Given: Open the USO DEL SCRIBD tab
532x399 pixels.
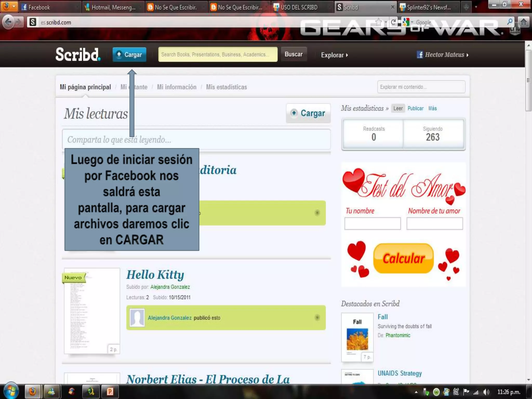Looking at the screenshot, I should click(x=302, y=7).
